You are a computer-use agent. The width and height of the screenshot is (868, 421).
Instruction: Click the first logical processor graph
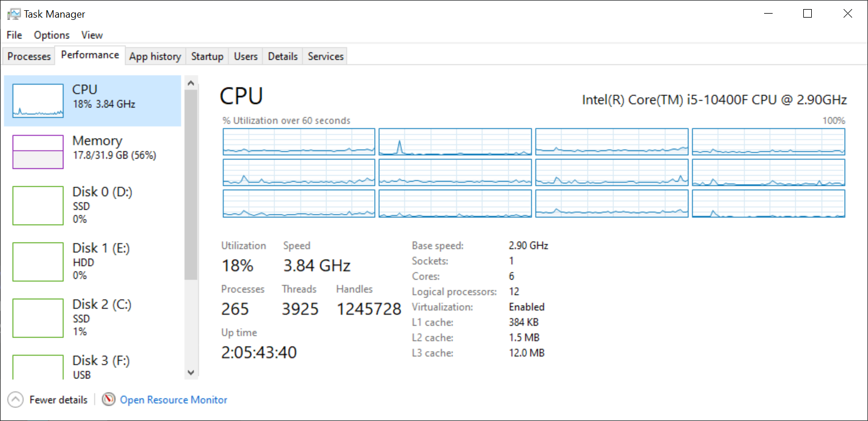(299, 142)
